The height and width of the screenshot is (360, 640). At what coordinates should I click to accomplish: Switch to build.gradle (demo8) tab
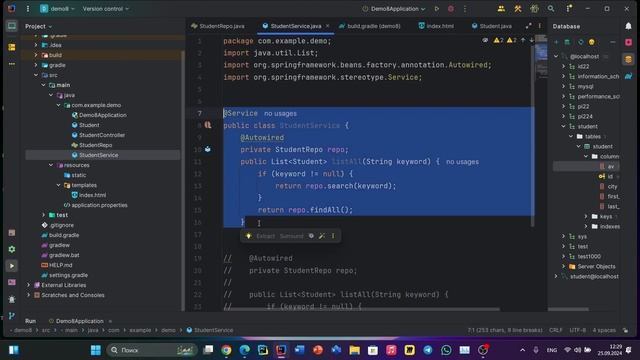370,26
